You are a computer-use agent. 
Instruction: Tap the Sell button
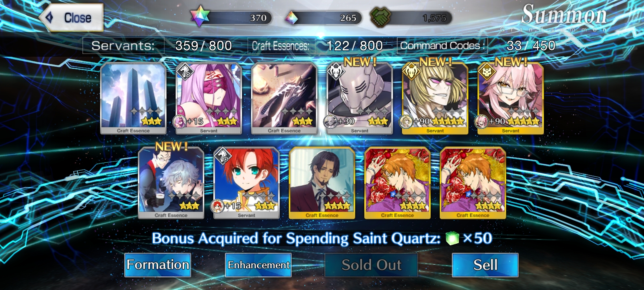pyautogui.click(x=485, y=265)
